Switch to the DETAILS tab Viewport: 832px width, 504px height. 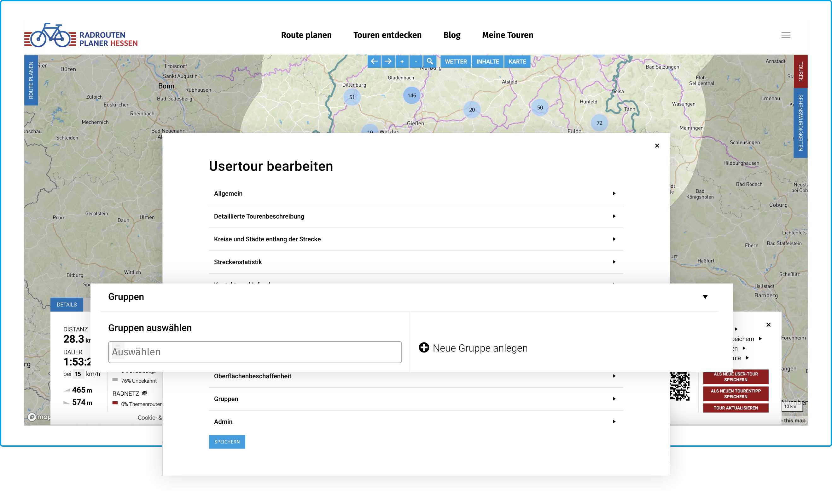tap(67, 305)
